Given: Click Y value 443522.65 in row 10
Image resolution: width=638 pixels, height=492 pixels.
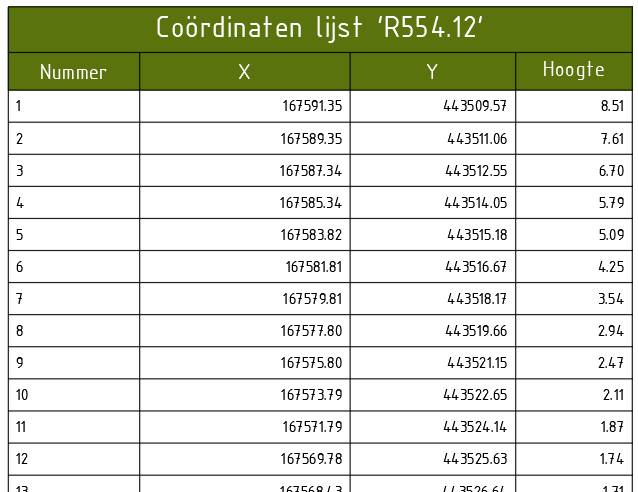Looking at the screenshot, I should 475,395.
